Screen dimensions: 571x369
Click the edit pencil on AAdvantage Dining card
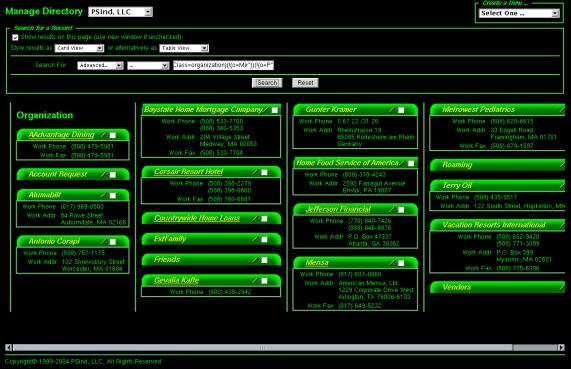(x=103, y=135)
